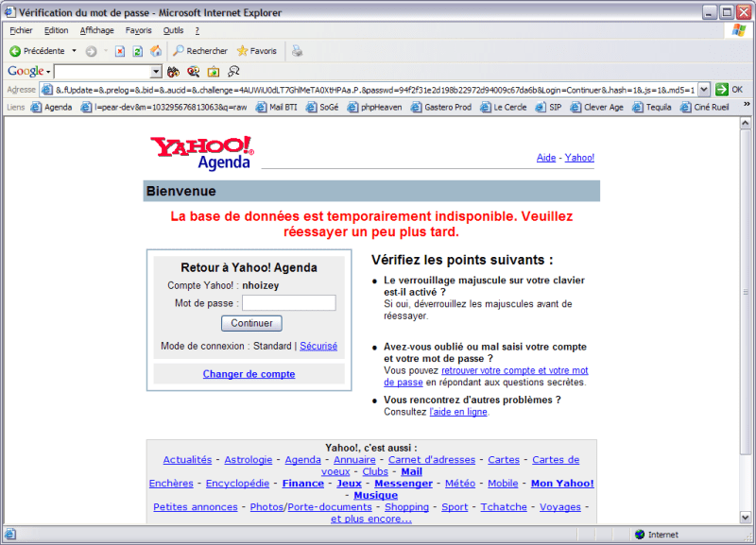
Task: Open the SIP favorite link
Action: coord(549,108)
